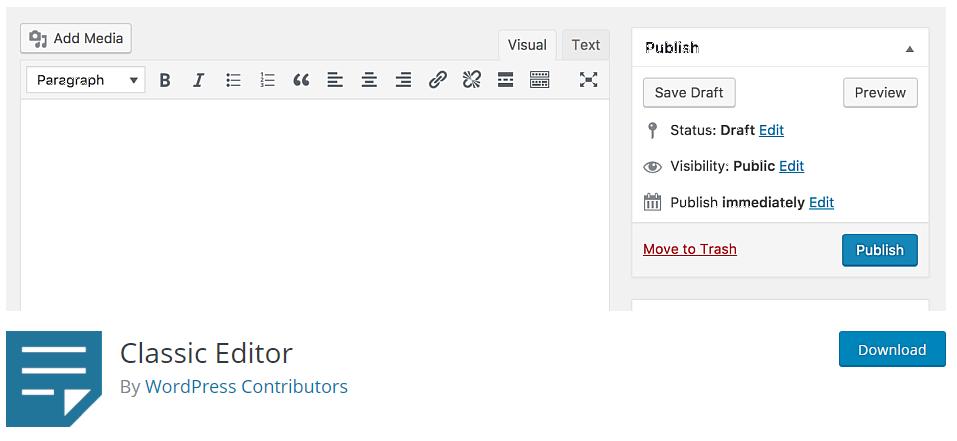This screenshot has height=441, width=957.
Task: Edit the post Status
Action: click(x=771, y=130)
